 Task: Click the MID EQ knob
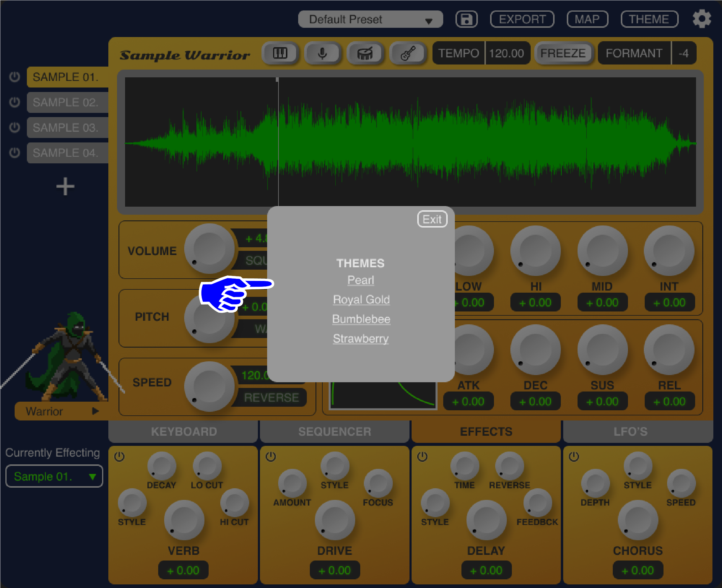pyautogui.click(x=602, y=251)
